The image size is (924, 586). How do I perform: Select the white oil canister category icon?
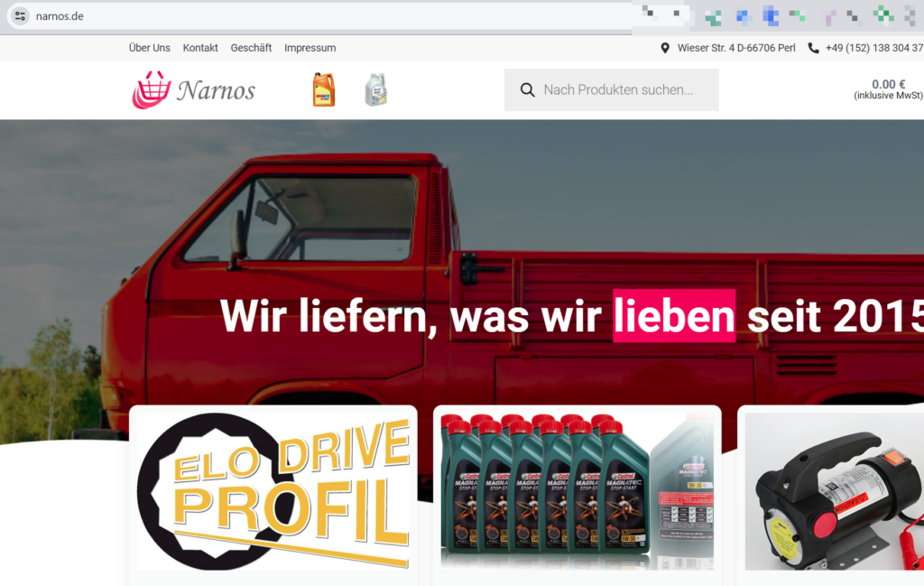coord(375,89)
